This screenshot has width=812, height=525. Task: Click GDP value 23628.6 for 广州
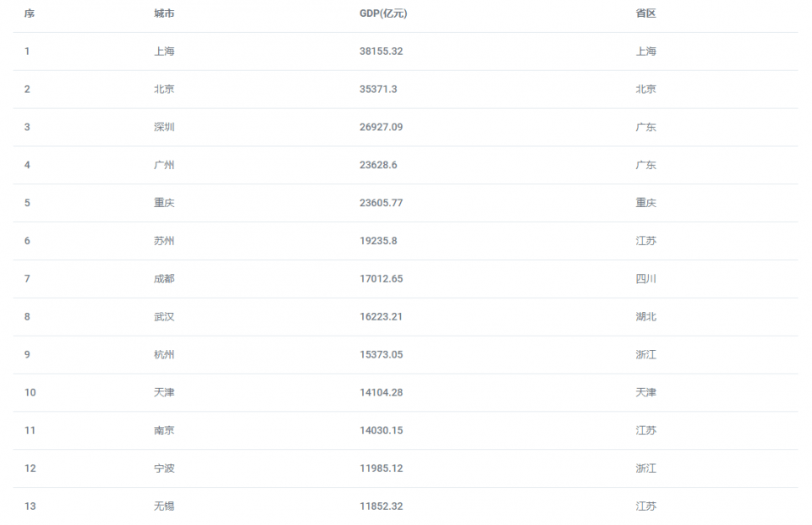click(378, 165)
